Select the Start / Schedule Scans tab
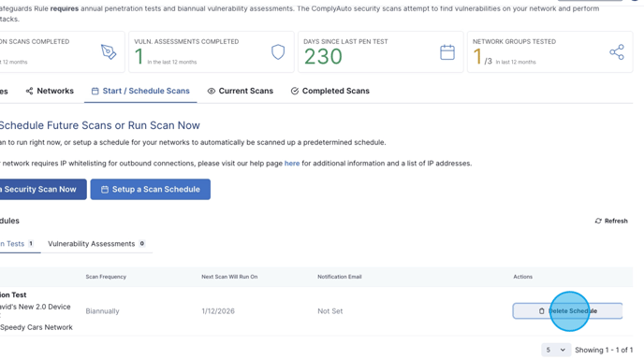The height and width of the screenshot is (359, 644). [x=140, y=91]
